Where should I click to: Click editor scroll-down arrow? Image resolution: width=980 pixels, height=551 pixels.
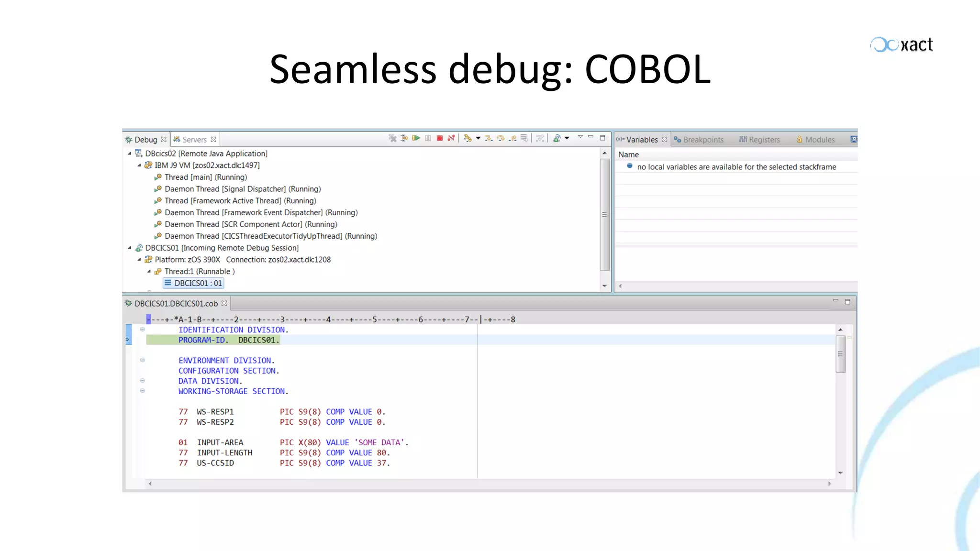840,473
